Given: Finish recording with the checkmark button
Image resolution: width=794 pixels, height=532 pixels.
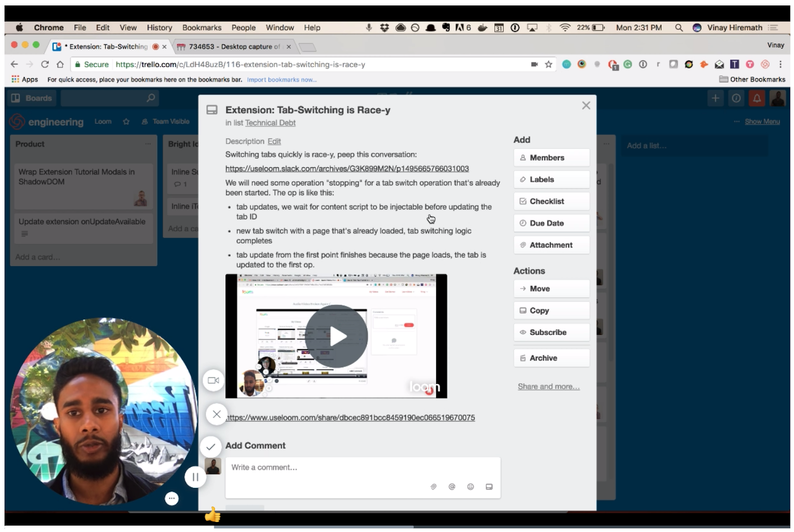Looking at the screenshot, I should [210, 447].
